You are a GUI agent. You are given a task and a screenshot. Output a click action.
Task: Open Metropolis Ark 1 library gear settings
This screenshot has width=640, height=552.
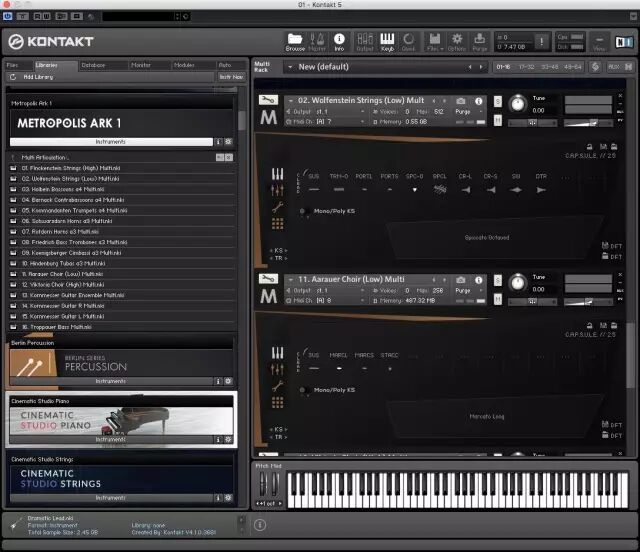[x=229, y=142]
